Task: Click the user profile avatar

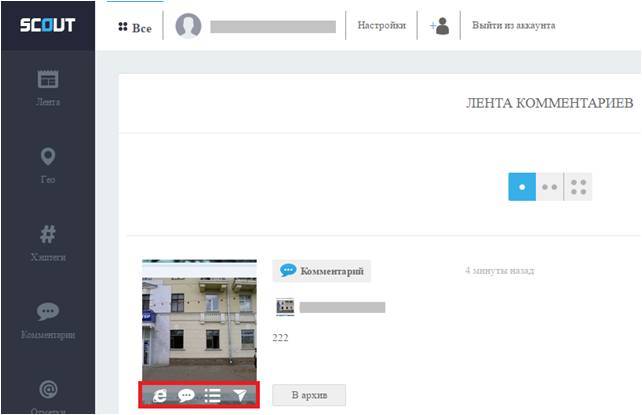Action: 188,26
